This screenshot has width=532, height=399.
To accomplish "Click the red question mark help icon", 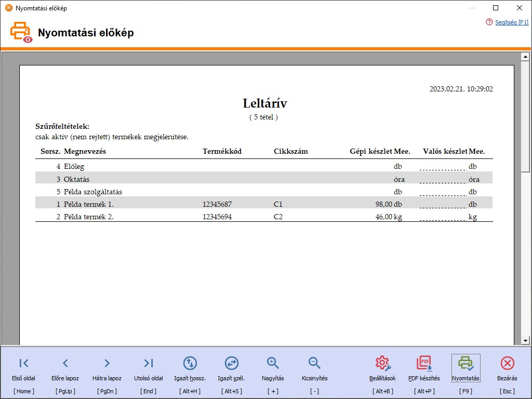I will point(489,22).
